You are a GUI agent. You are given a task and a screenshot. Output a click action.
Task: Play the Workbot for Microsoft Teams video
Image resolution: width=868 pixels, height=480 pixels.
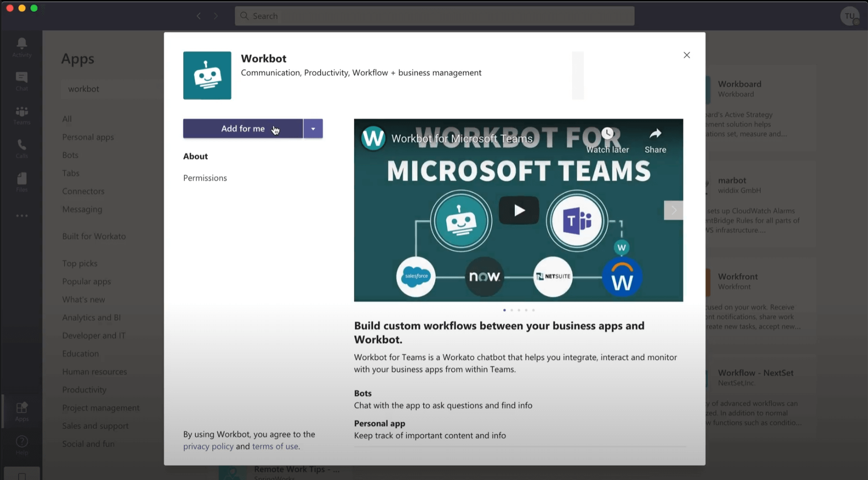pyautogui.click(x=518, y=210)
